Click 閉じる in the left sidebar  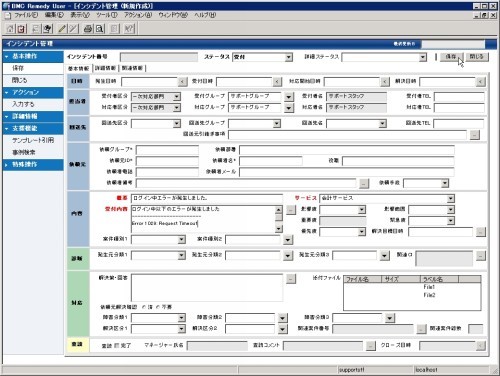point(19,80)
